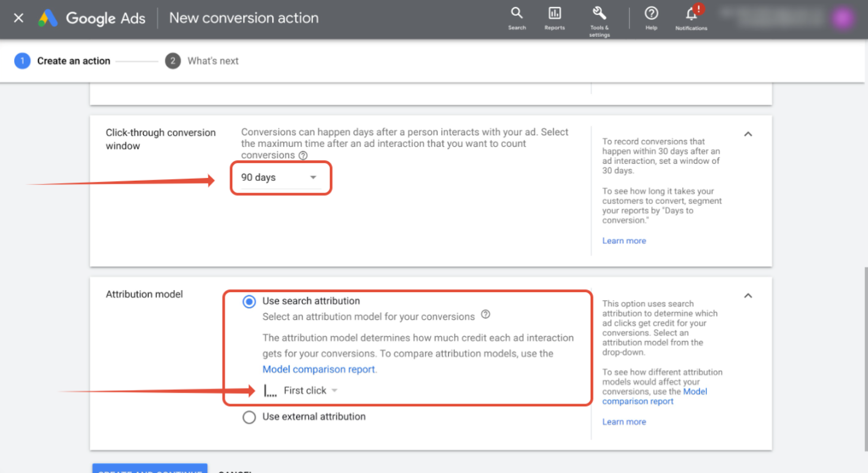Close the New conversion action page
Image resolution: width=868 pixels, height=473 pixels.
(x=18, y=18)
